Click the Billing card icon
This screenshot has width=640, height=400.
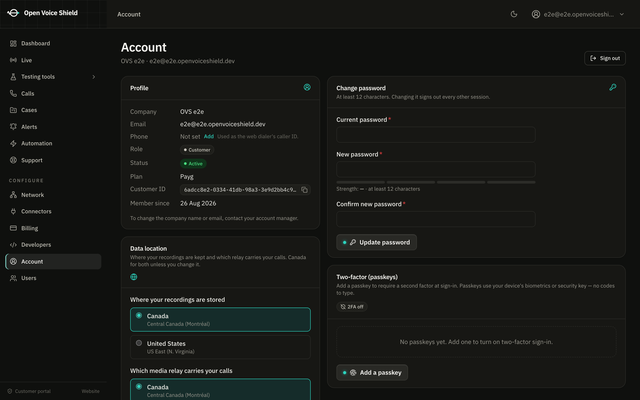tap(13, 228)
